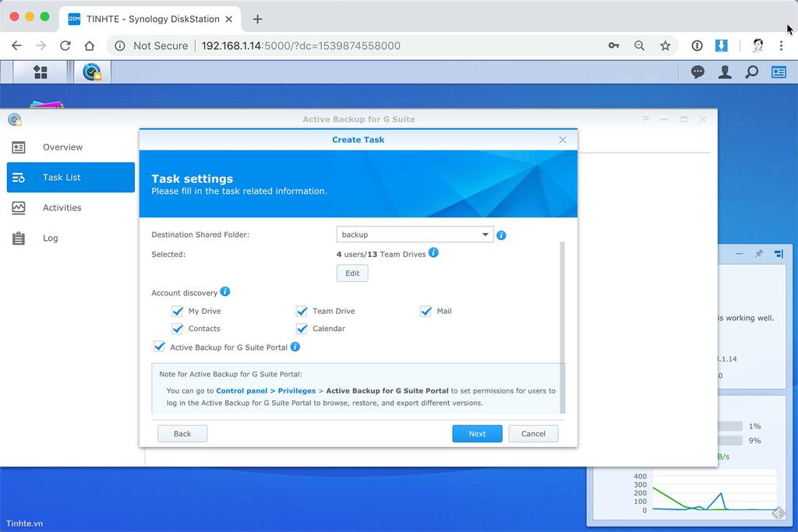This screenshot has width=798, height=532.
Task: Close the TINHTE browser tab
Action: coord(229,19)
